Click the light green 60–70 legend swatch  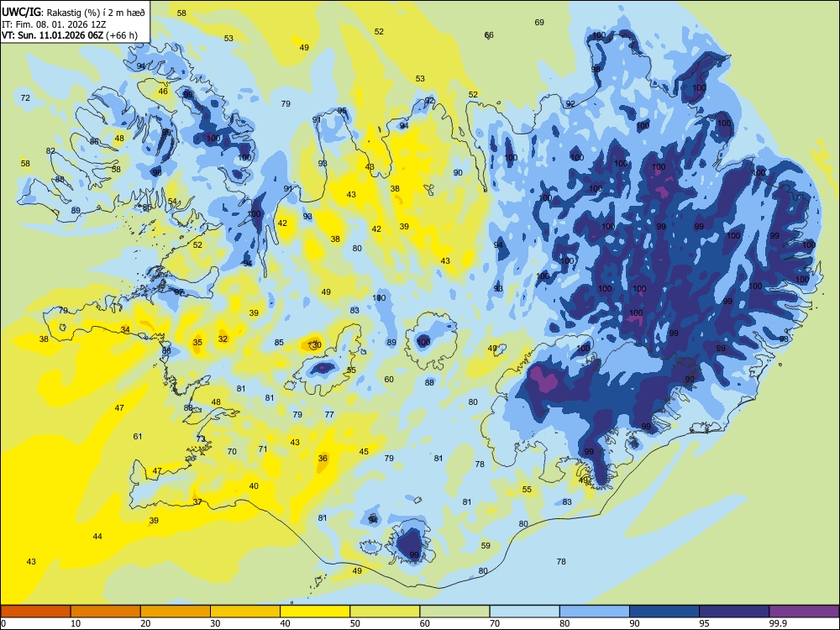454,612
